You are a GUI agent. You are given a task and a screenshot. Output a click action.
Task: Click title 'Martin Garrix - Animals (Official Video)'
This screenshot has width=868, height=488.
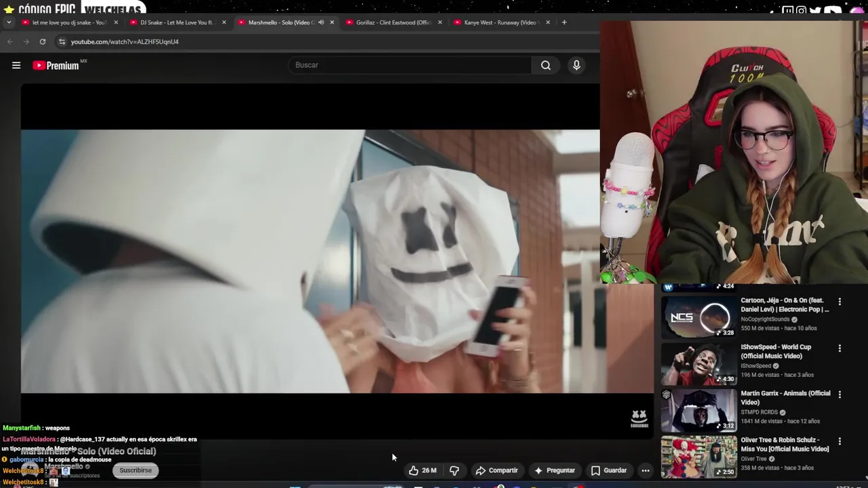tap(785, 398)
